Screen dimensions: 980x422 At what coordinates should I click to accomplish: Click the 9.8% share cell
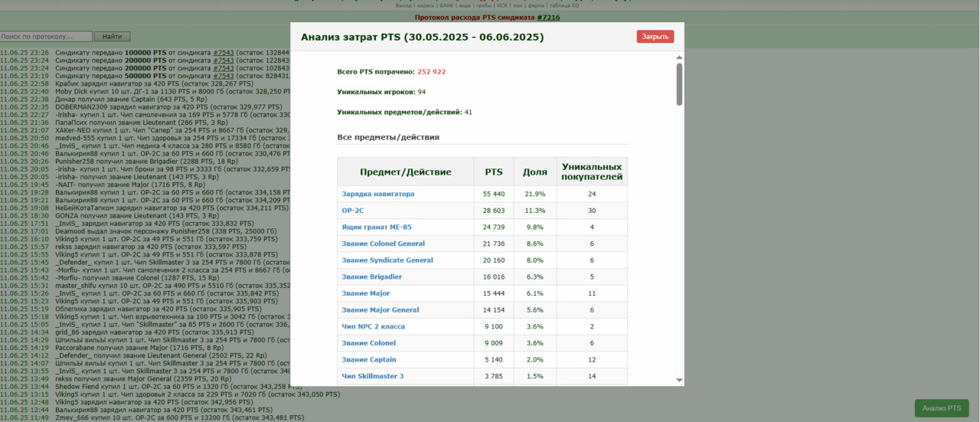point(535,227)
